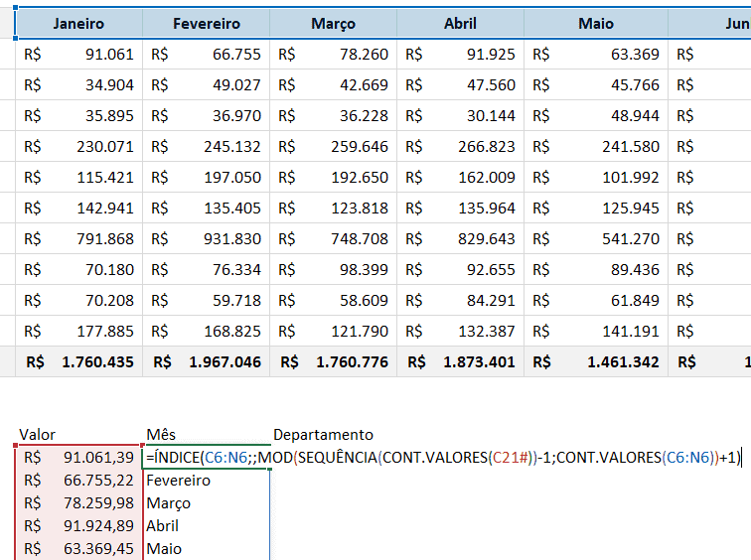
Task: Click the cell with value 49.027
Action: (207, 84)
